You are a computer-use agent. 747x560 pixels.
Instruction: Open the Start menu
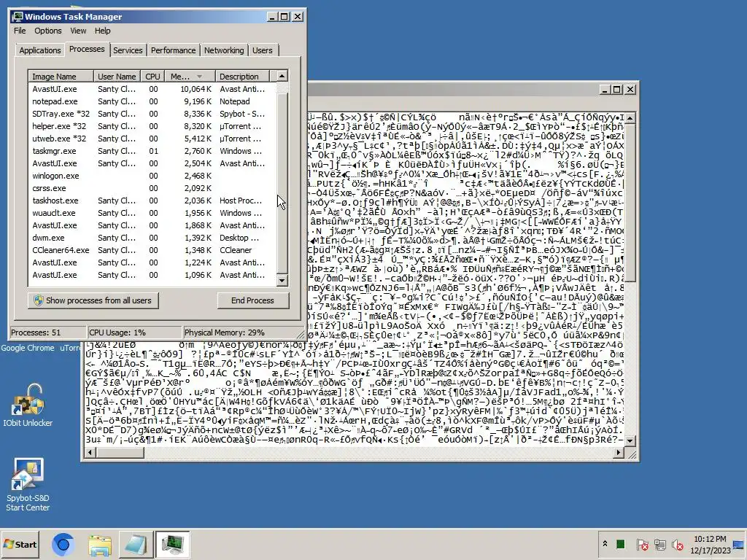pyautogui.click(x=20, y=544)
